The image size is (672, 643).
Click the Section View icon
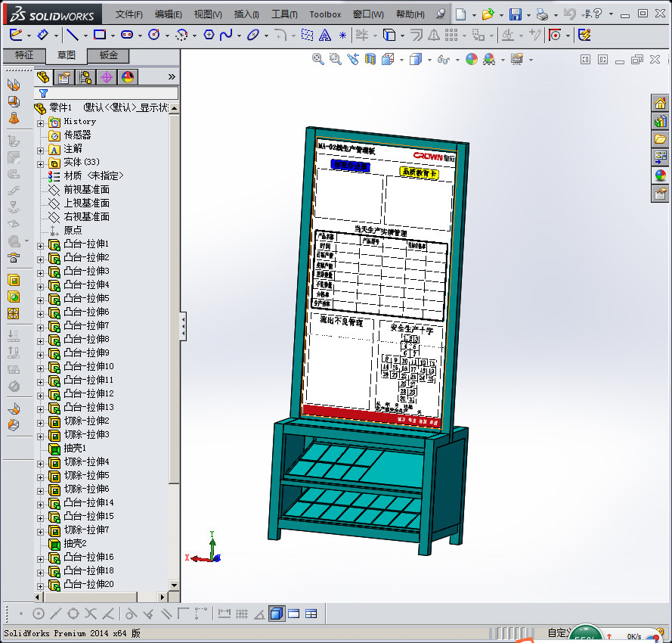[370, 59]
